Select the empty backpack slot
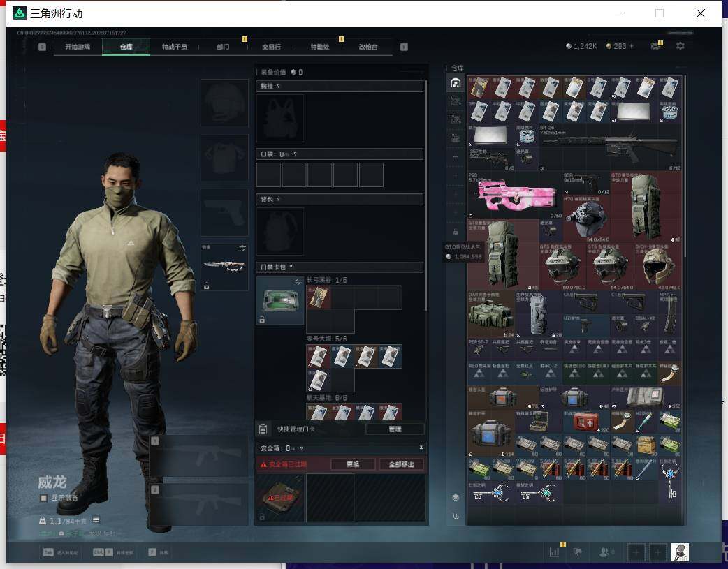Image resolution: width=728 pixels, height=569 pixels. [x=280, y=231]
